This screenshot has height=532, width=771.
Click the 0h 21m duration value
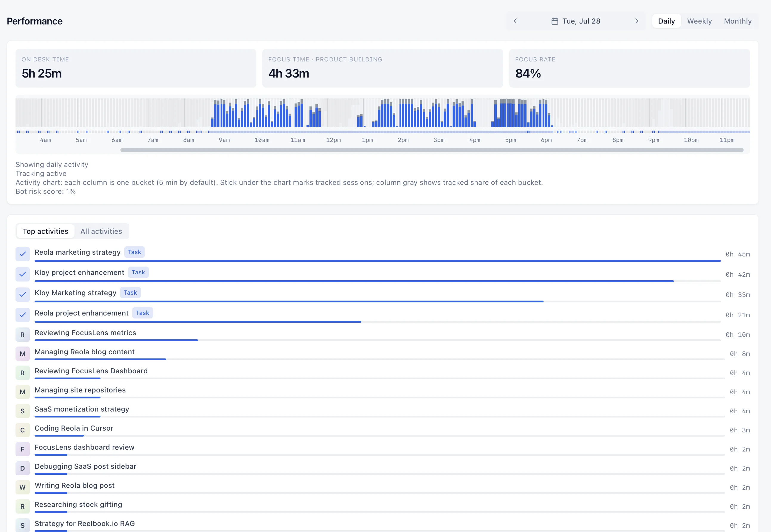(x=738, y=315)
